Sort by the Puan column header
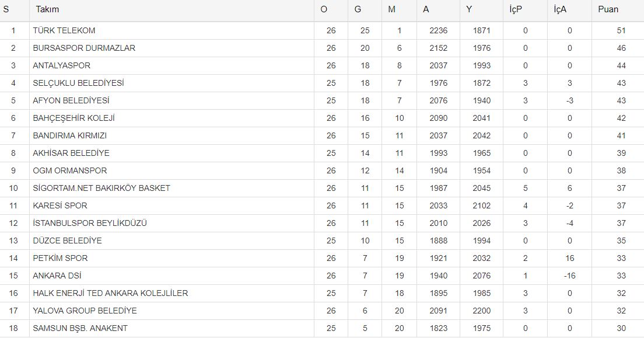Image resolution: width=644 pixels, height=338 pixels. (x=608, y=9)
